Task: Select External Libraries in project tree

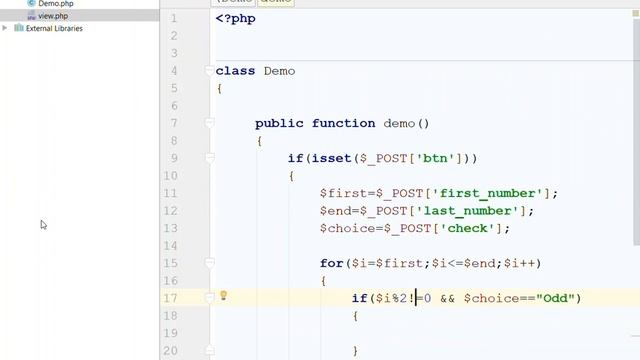Action: point(54,28)
